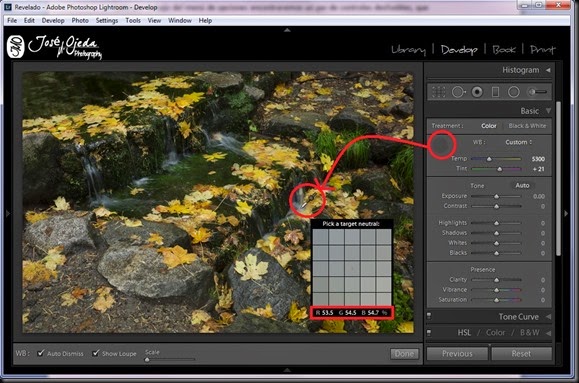
Task: Click the Shadows slider handle
Action: point(497,233)
